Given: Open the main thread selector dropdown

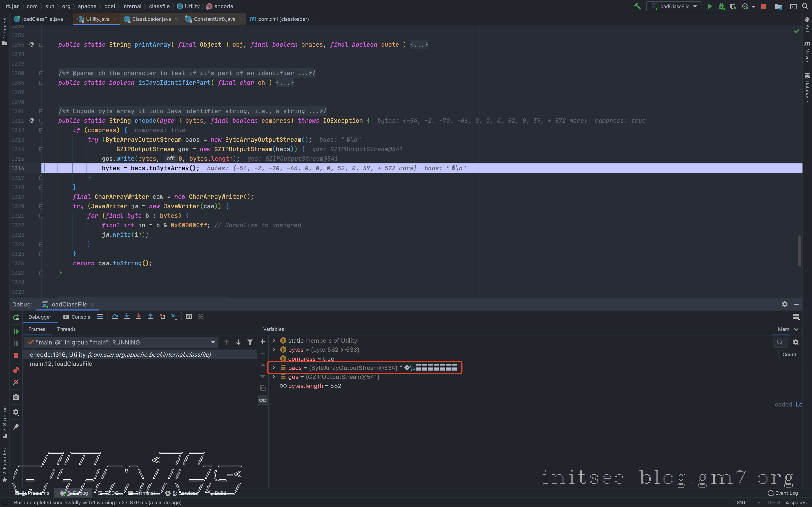Looking at the screenshot, I should [213, 342].
